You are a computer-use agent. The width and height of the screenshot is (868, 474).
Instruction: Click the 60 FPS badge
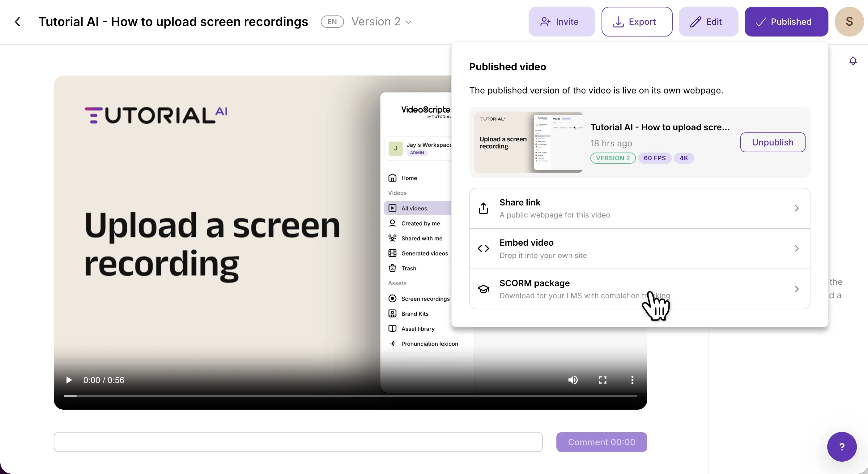[x=654, y=158]
